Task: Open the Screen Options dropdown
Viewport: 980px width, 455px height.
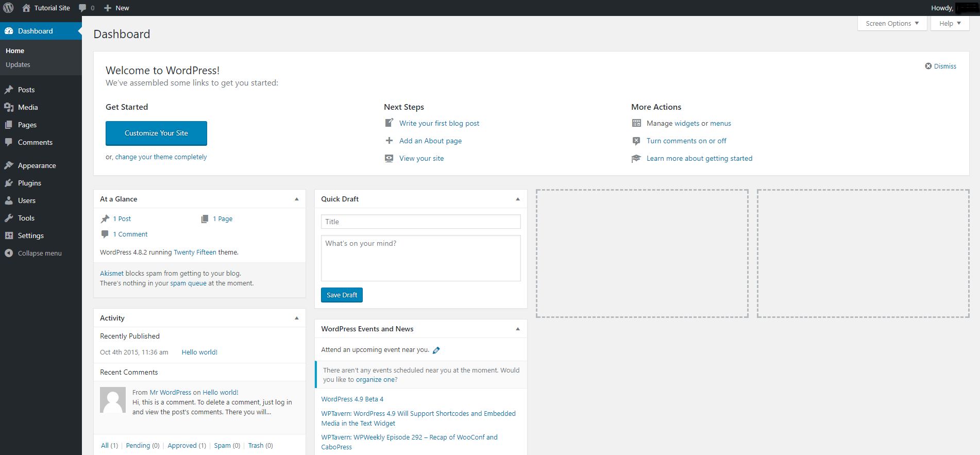Action: [892, 23]
